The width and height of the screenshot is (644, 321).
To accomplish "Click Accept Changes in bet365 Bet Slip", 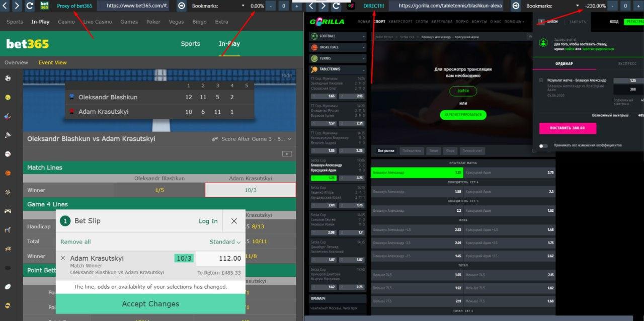I will tap(150, 304).
